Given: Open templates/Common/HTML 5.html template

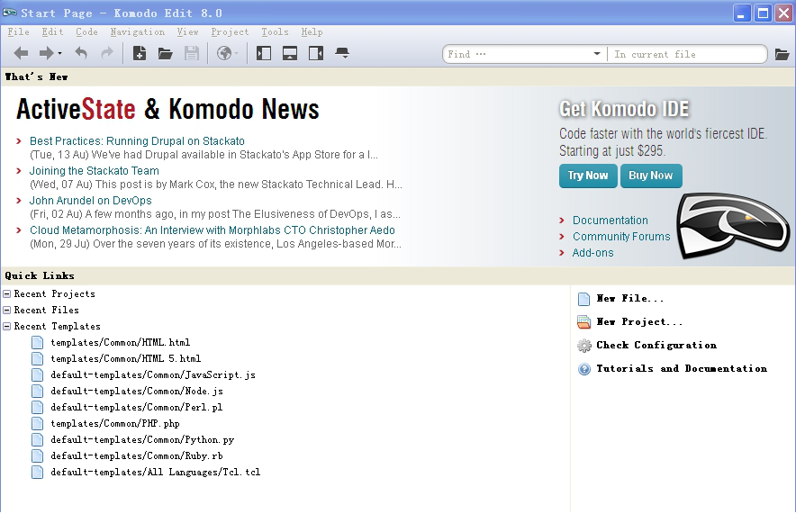Looking at the screenshot, I should 126,359.
